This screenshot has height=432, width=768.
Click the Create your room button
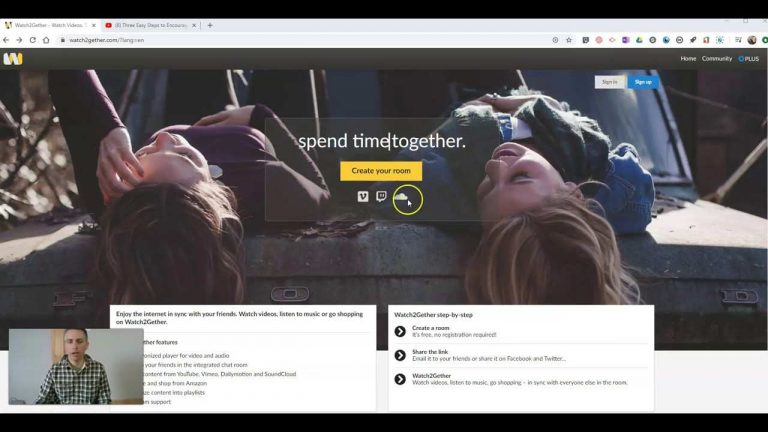(x=381, y=171)
